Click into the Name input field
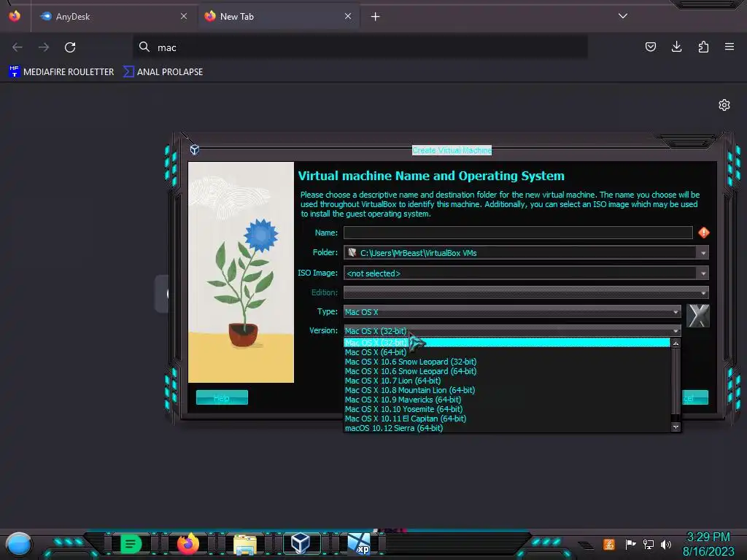 click(x=518, y=233)
